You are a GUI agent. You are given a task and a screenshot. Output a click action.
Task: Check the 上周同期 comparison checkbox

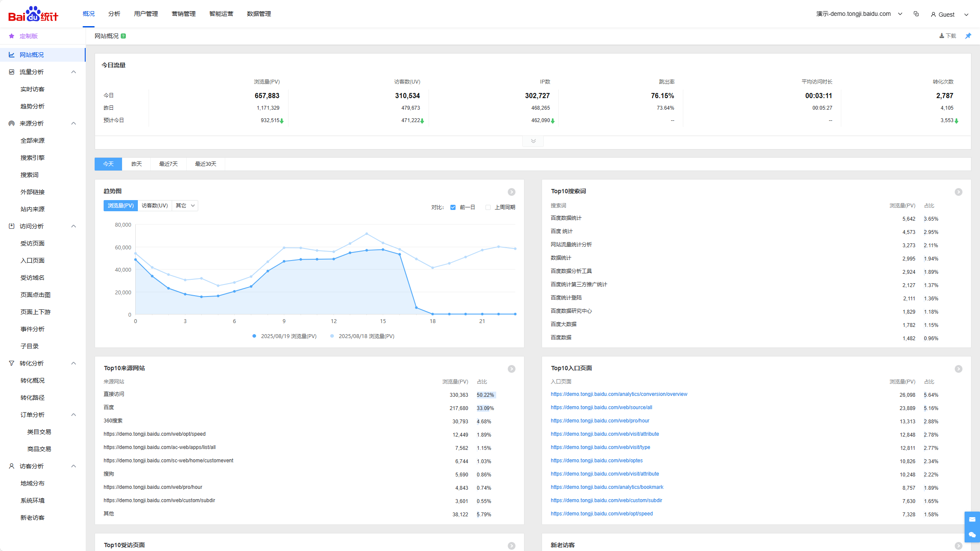click(488, 207)
